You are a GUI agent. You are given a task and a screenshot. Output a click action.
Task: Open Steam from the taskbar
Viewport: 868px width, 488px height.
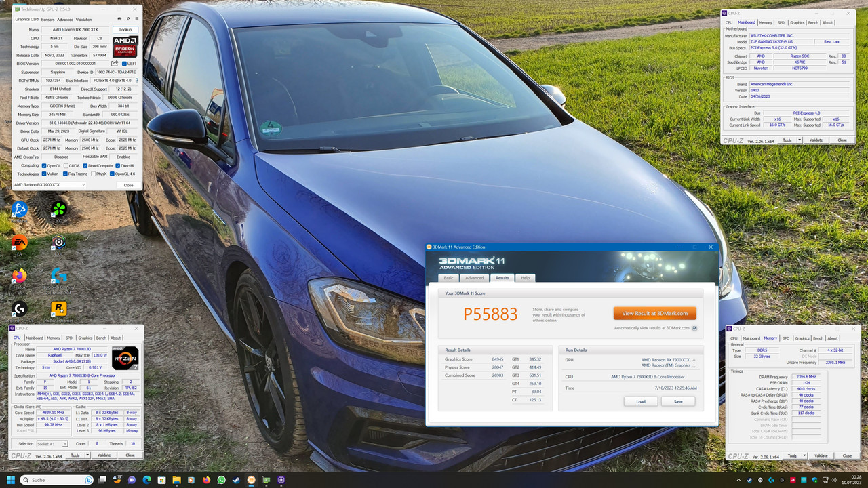pyautogui.click(x=236, y=480)
